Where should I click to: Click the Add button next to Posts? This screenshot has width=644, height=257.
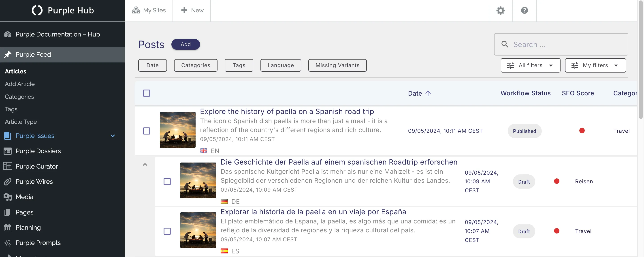click(186, 44)
